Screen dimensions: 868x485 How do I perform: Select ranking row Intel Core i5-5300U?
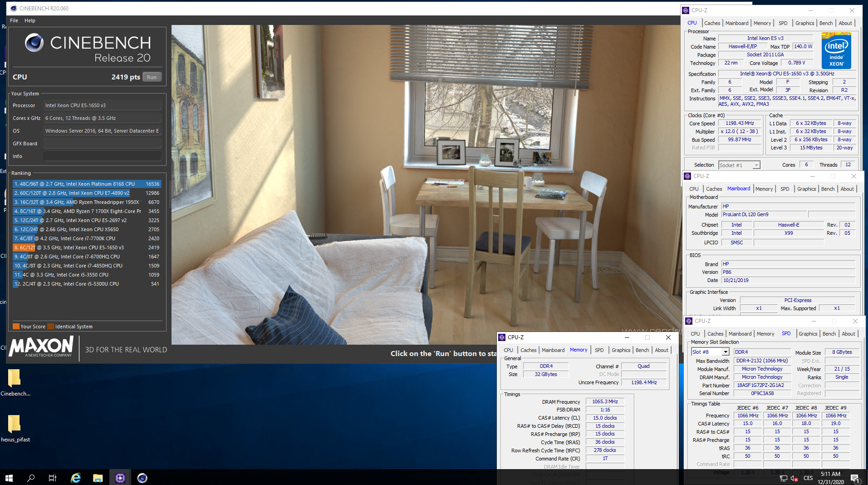[x=87, y=284]
